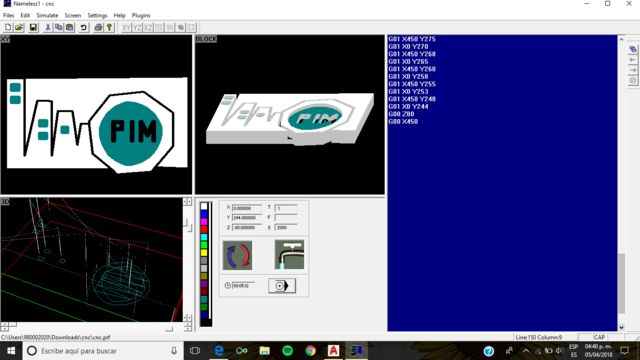This screenshot has width=640, height=360.
Task: Pick the cyan color swatch
Action: click(x=204, y=237)
